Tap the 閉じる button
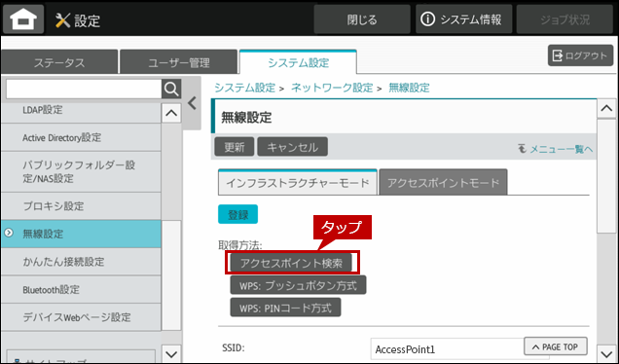Viewport: 619px width, 364px height. point(362,19)
